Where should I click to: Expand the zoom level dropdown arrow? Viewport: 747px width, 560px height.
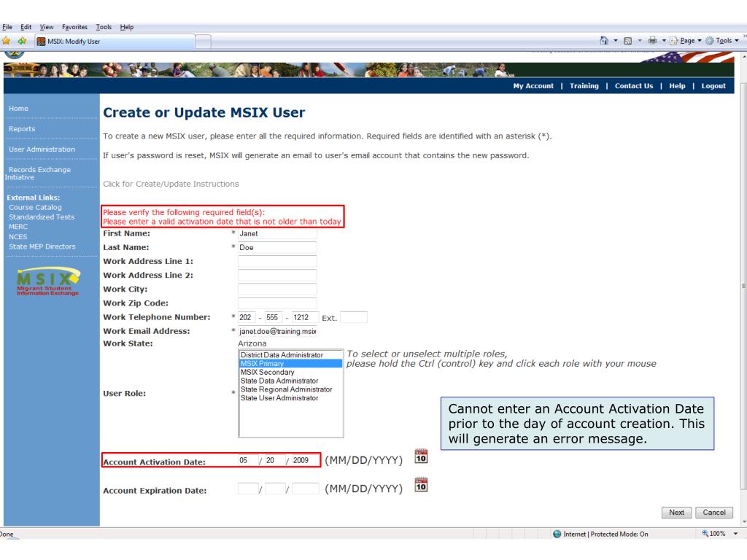(x=735, y=534)
